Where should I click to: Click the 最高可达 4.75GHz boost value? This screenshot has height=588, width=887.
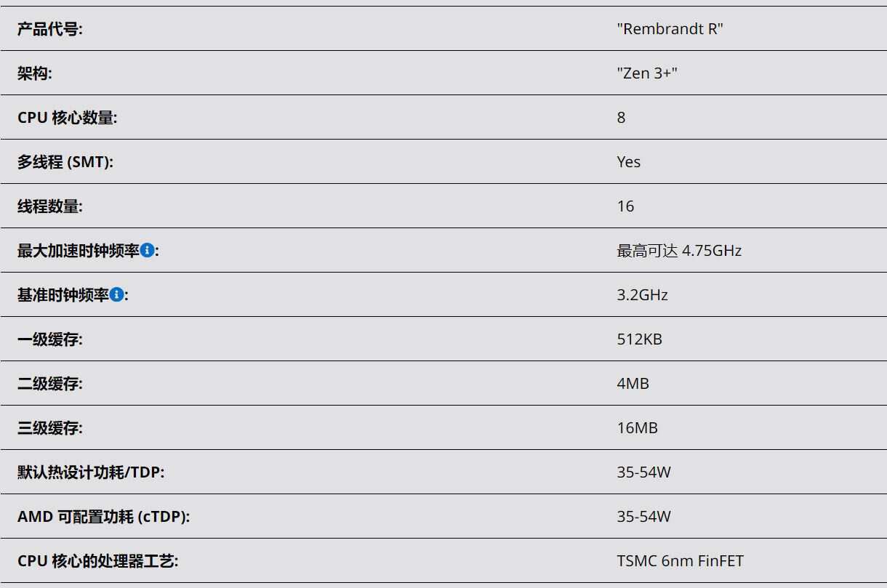pos(679,251)
